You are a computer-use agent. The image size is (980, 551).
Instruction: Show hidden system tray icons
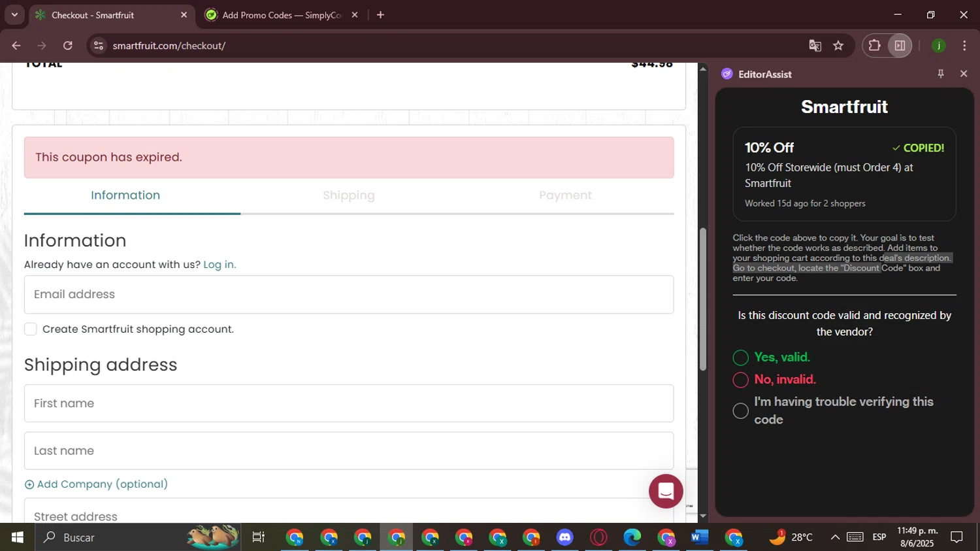click(835, 537)
